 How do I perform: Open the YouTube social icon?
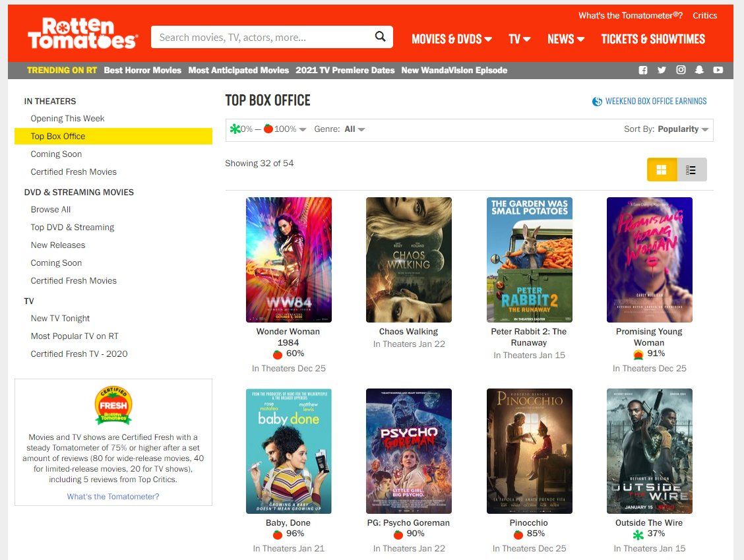(718, 70)
